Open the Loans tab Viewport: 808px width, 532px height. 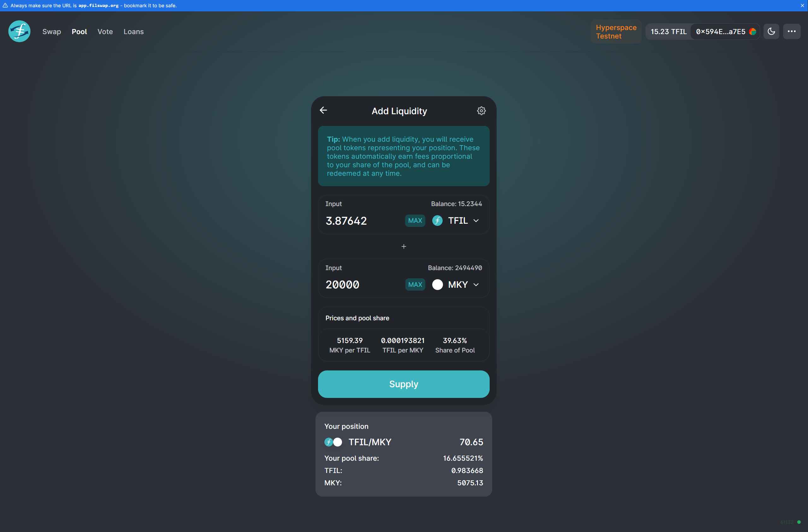click(x=133, y=32)
